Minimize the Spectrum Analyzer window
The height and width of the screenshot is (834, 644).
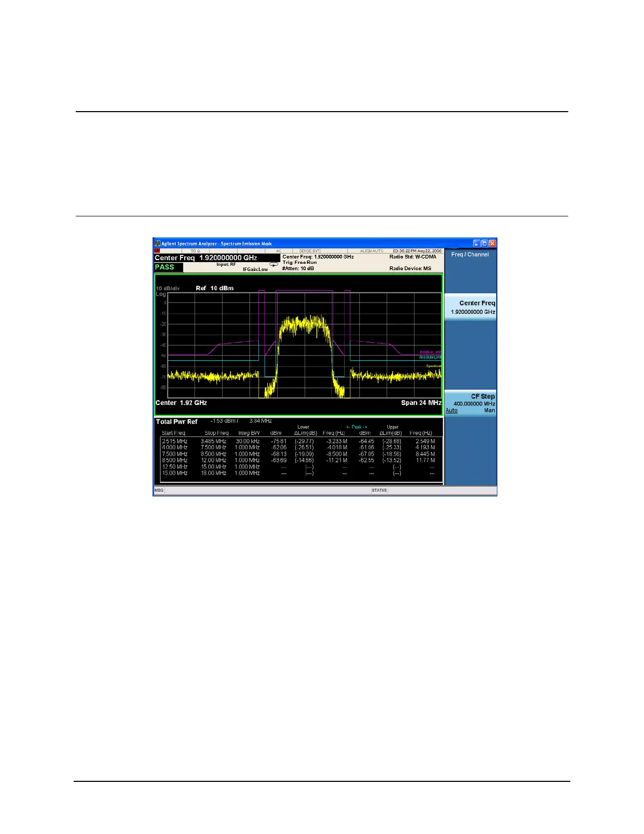point(477,244)
